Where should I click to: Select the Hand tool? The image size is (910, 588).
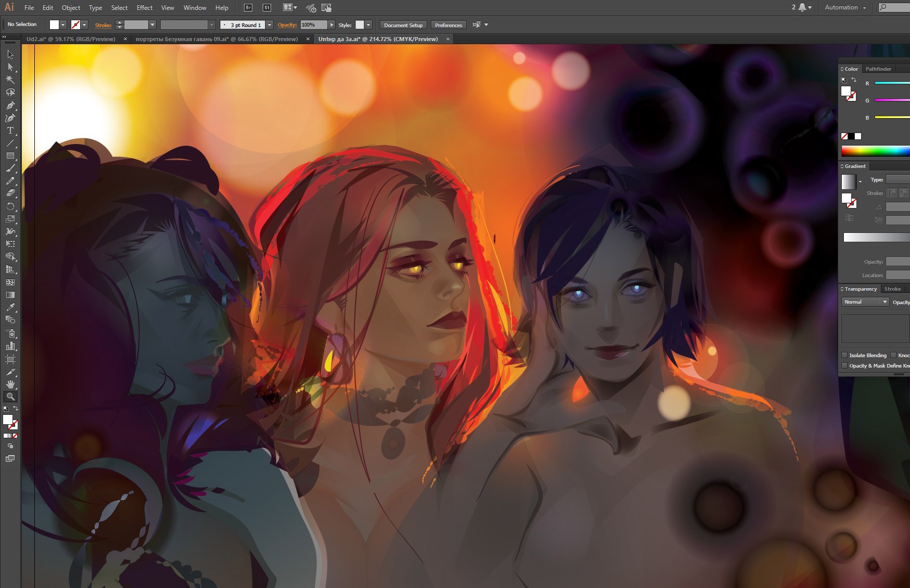(x=10, y=384)
